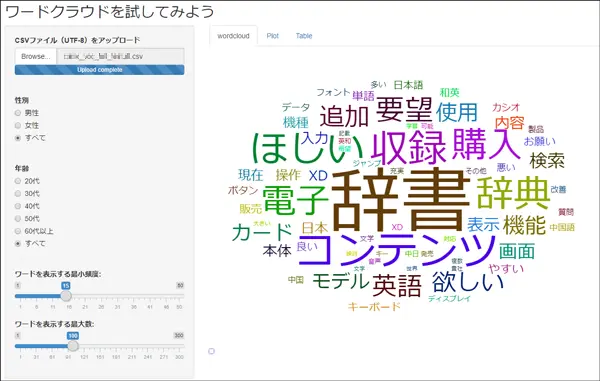Click the maximum word count slider track

pos(99,346)
